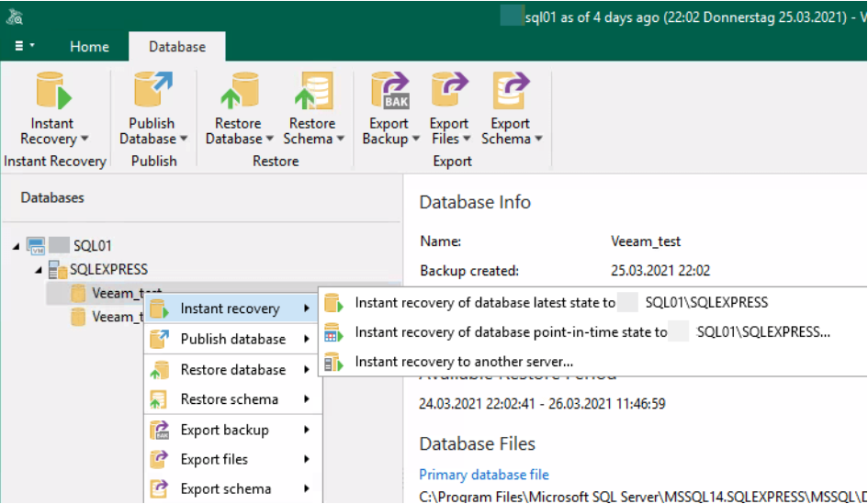This screenshot has width=868, height=504.
Task: Click the Export files context menu icon
Action: coord(159,459)
